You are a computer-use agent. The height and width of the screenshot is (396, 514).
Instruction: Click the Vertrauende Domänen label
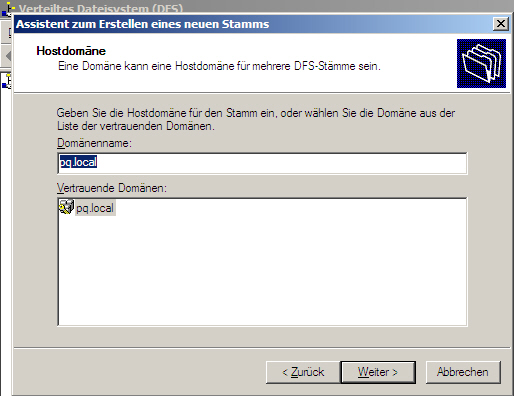(x=112, y=188)
